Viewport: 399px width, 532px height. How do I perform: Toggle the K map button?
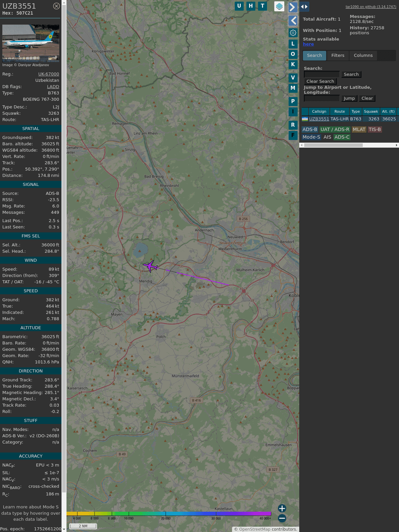pyautogui.click(x=293, y=65)
